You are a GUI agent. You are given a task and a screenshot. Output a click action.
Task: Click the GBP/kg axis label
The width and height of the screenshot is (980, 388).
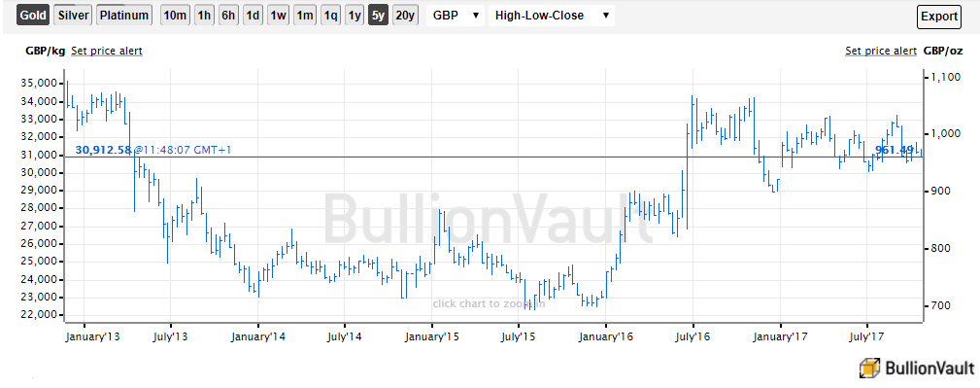tap(45, 51)
